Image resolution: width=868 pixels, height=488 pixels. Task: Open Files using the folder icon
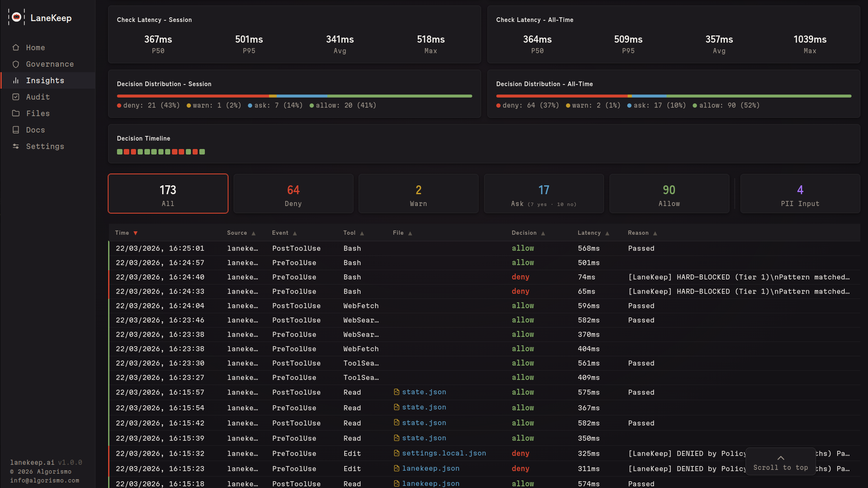coord(16,113)
